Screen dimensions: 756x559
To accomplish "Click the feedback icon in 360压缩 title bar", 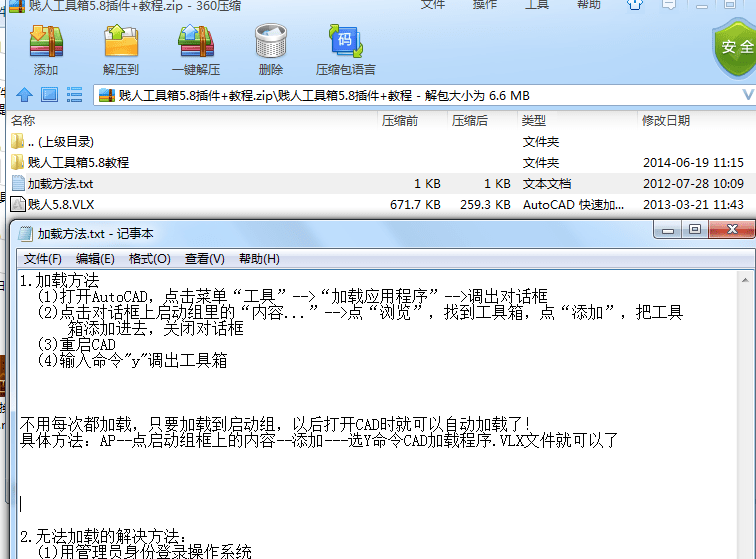I will (669, 5).
